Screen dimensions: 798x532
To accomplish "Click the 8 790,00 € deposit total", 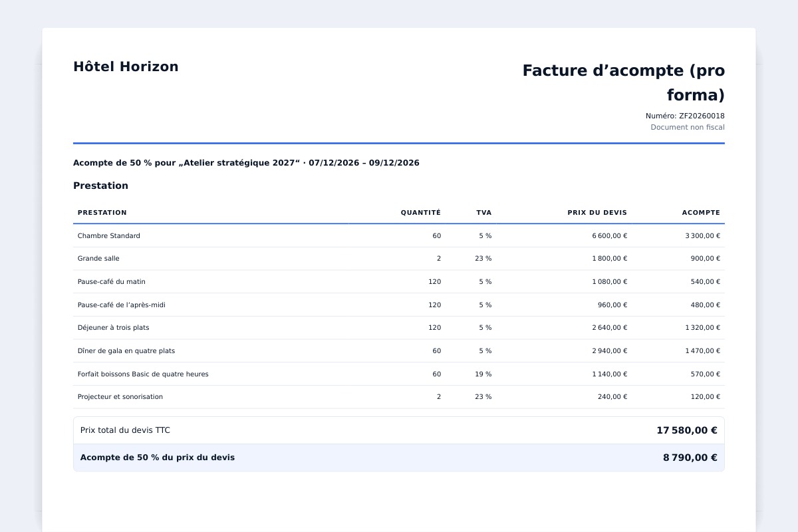I will (690, 458).
